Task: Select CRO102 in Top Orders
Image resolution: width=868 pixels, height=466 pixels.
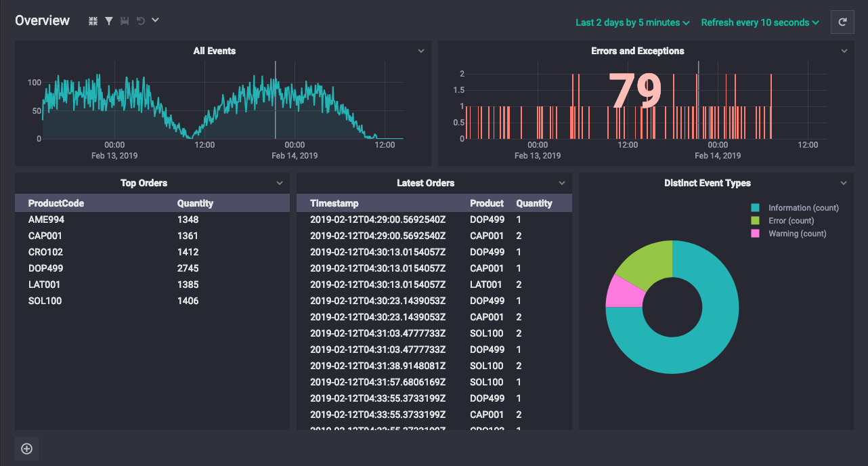Action: (x=45, y=252)
